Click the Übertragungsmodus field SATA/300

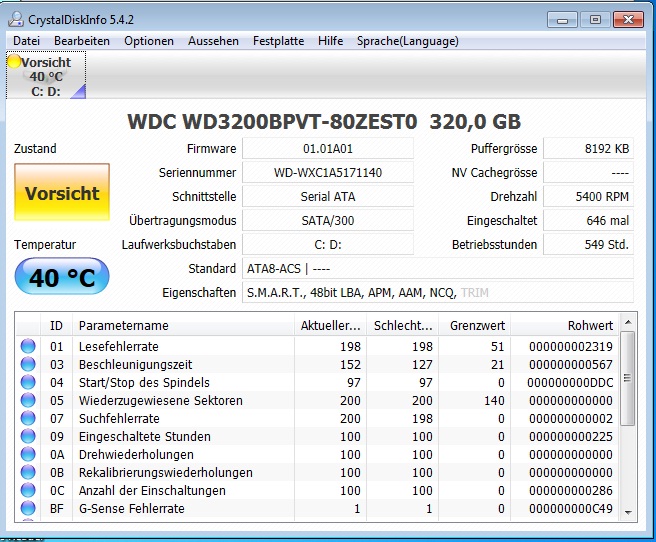[328, 220]
